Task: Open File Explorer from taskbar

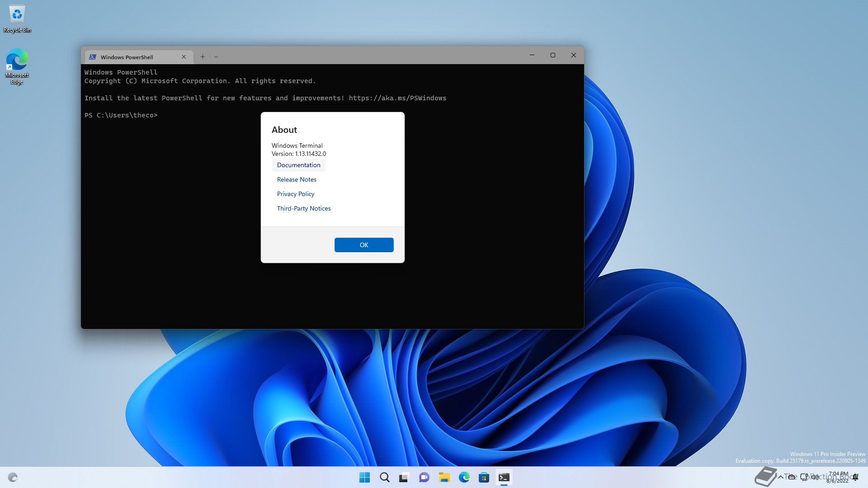Action: tap(444, 477)
